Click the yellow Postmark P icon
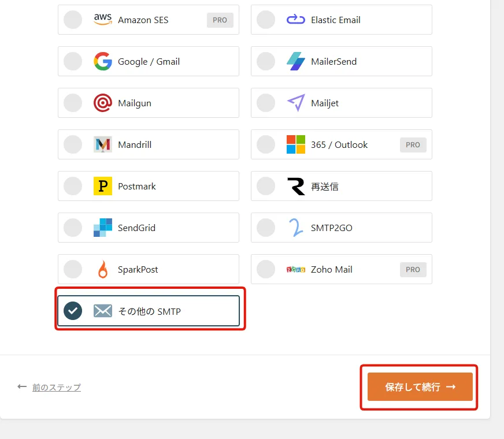Viewport: 504px width, 439px height. [x=103, y=186]
